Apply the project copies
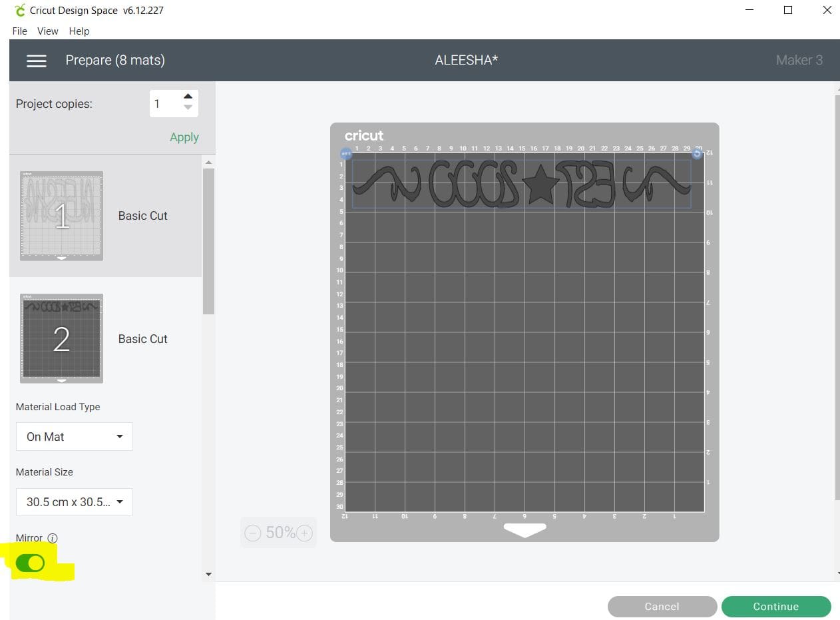The height and width of the screenshot is (620, 840). click(x=184, y=137)
